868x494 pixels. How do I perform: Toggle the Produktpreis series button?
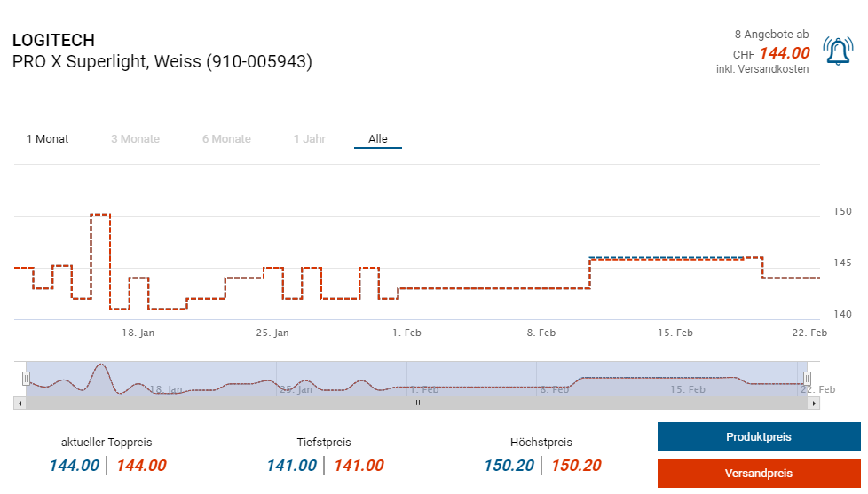point(758,437)
